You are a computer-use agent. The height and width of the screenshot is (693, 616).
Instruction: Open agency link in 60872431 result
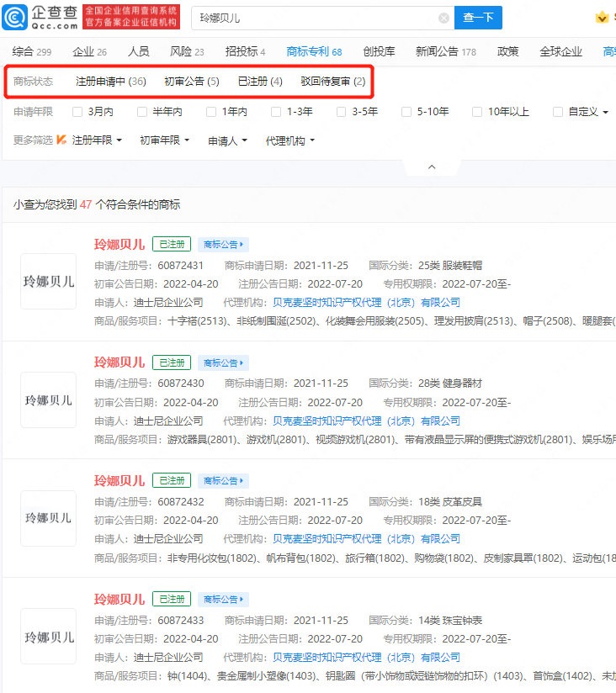tap(366, 302)
